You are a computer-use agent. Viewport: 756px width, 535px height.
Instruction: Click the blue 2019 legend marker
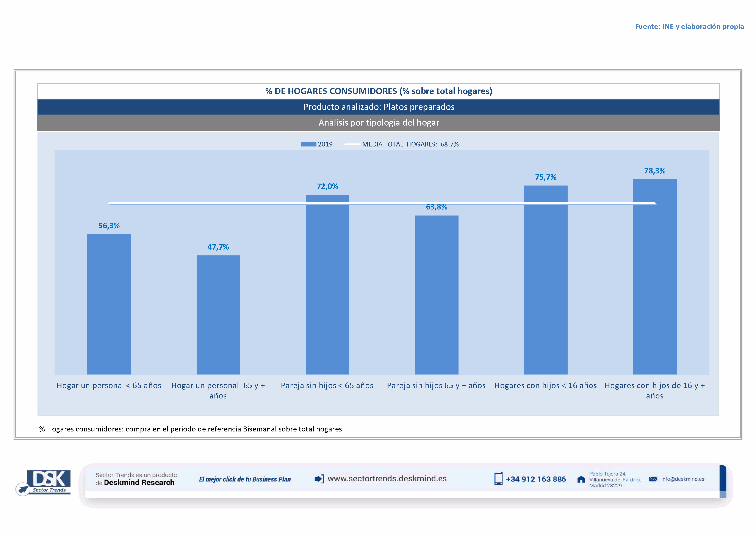(308, 144)
